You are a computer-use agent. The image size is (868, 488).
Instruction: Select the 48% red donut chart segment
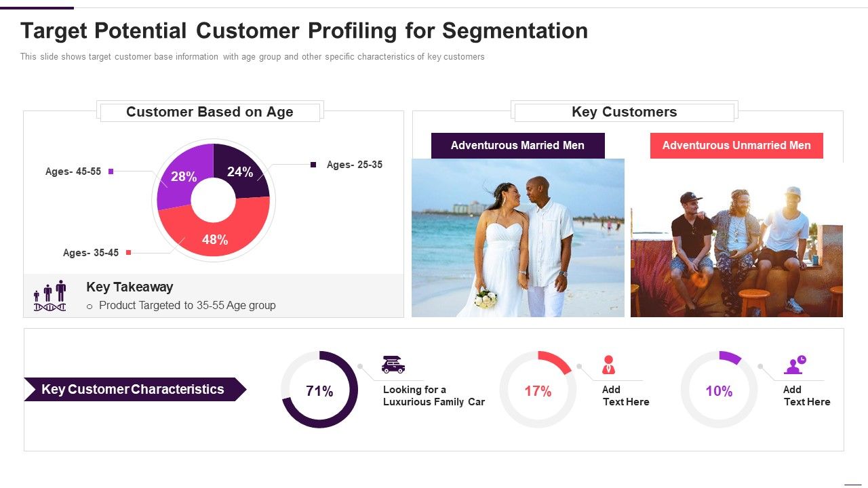(x=214, y=239)
